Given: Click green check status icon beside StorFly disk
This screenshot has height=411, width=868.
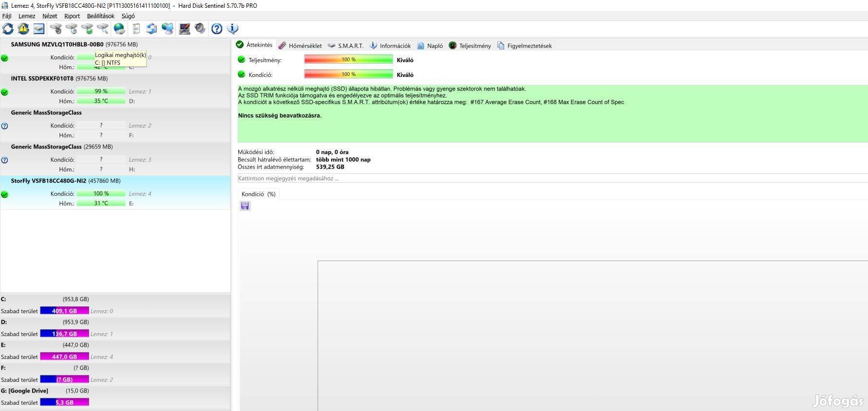Looking at the screenshot, I should (x=5, y=194).
